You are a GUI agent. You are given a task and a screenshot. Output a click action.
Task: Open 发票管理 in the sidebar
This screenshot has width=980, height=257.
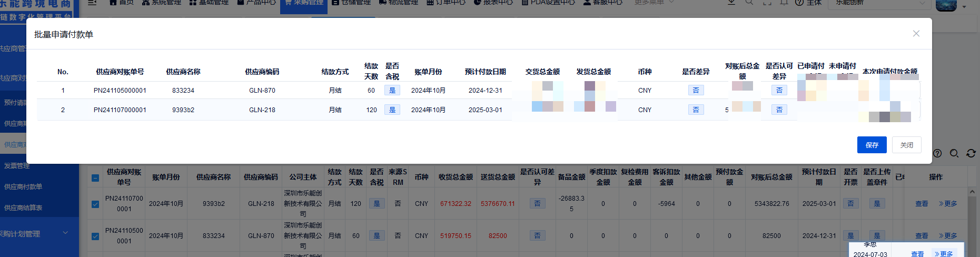click(x=17, y=165)
